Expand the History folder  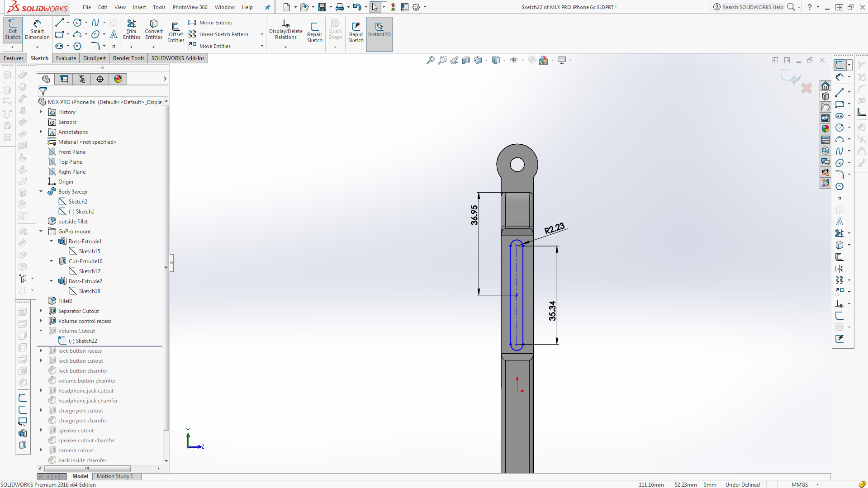41,112
